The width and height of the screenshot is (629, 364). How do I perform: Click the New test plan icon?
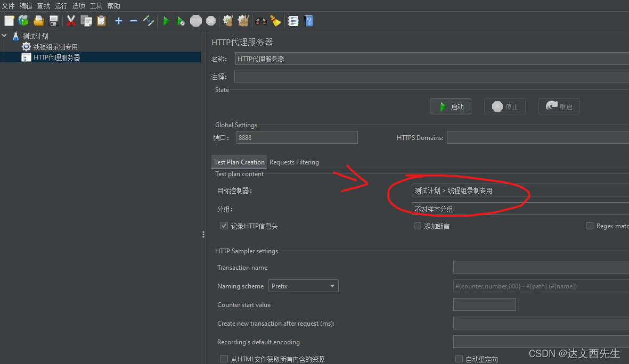[x=9, y=21]
